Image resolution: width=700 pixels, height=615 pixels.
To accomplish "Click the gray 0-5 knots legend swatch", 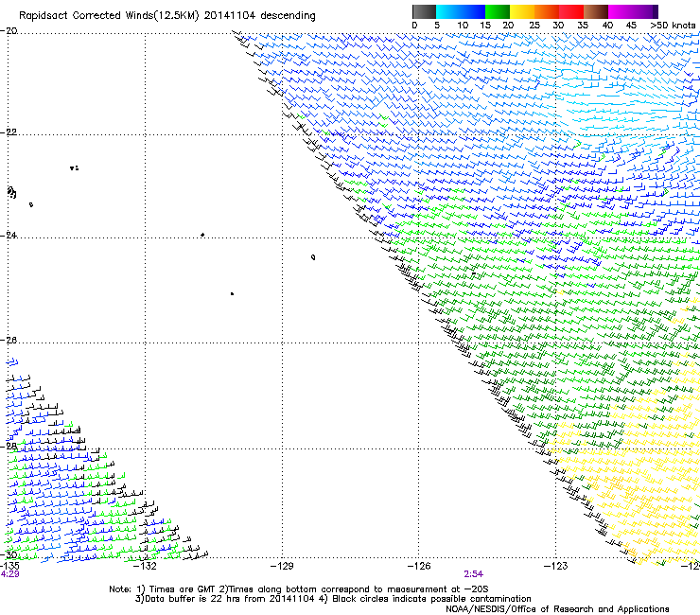I will pos(424,11).
